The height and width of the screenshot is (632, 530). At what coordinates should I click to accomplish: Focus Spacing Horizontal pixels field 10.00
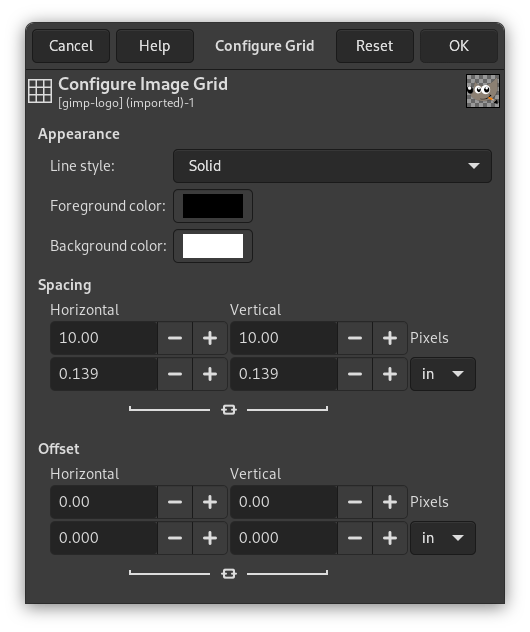(x=104, y=338)
